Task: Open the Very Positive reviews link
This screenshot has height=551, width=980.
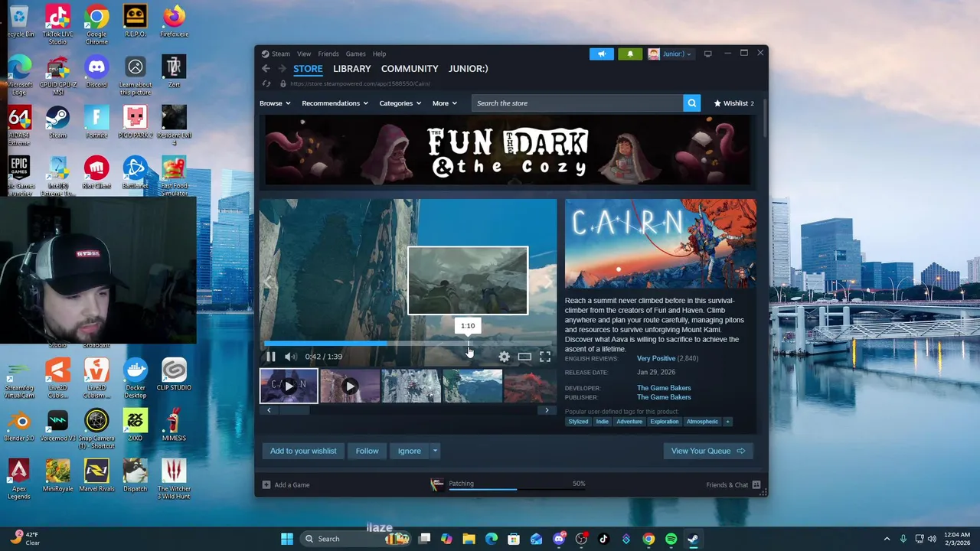Action: [x=656, y=358]
